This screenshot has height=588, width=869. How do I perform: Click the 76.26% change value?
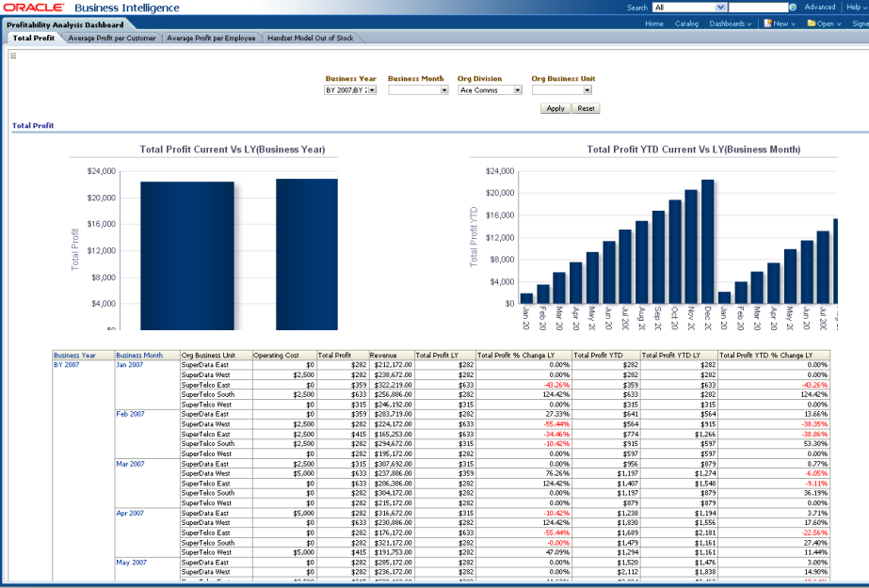(557, 473)
